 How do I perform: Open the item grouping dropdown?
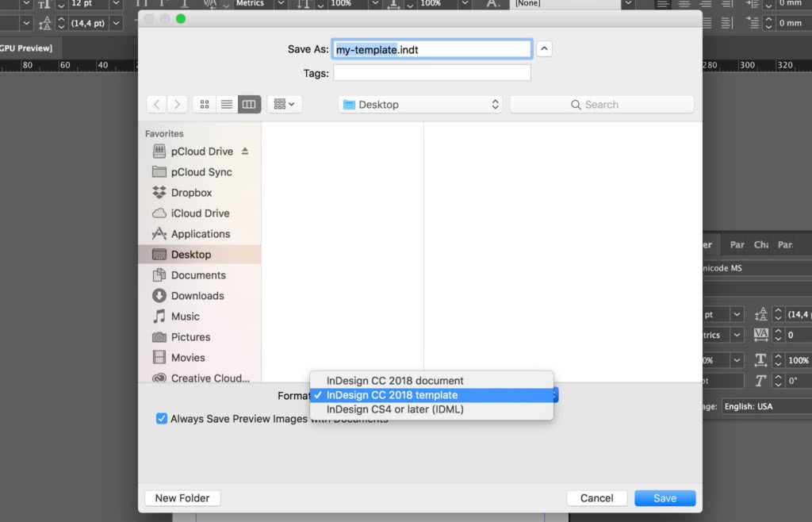pyautogui.click(x=285, y=104)
